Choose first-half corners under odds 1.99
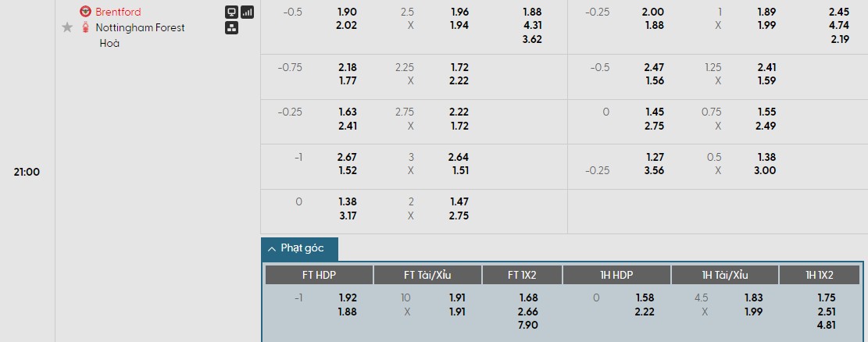Viewport: 868px width, 342px height. (754, 312)
